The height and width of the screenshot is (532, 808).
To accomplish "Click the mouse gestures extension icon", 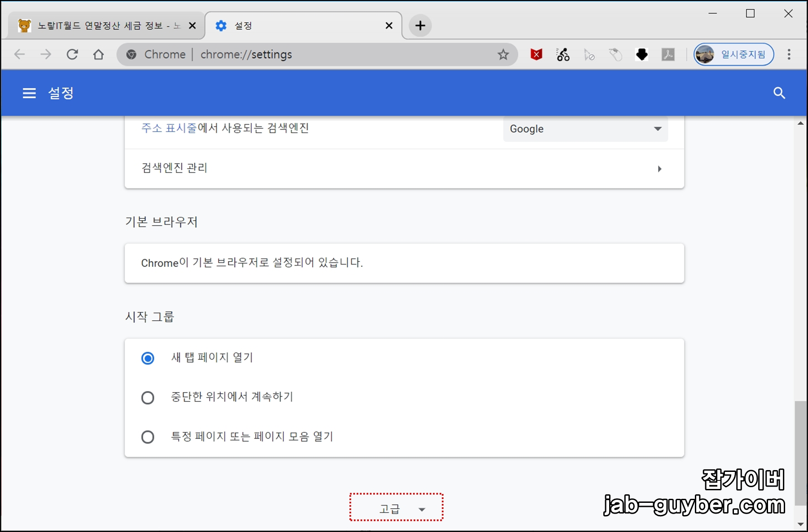I will pyautogui.click(x=615, y=54).
